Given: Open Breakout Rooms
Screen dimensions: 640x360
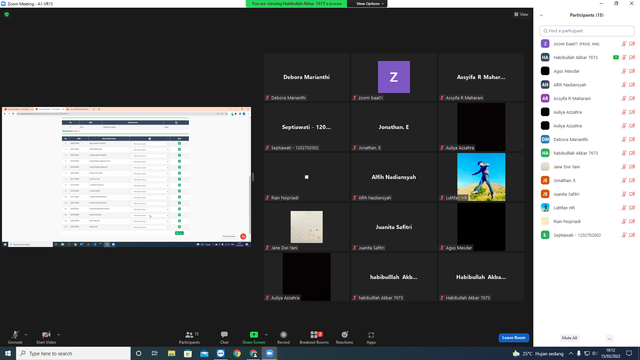Looking at the screenshot, I should tap(314, 337).
